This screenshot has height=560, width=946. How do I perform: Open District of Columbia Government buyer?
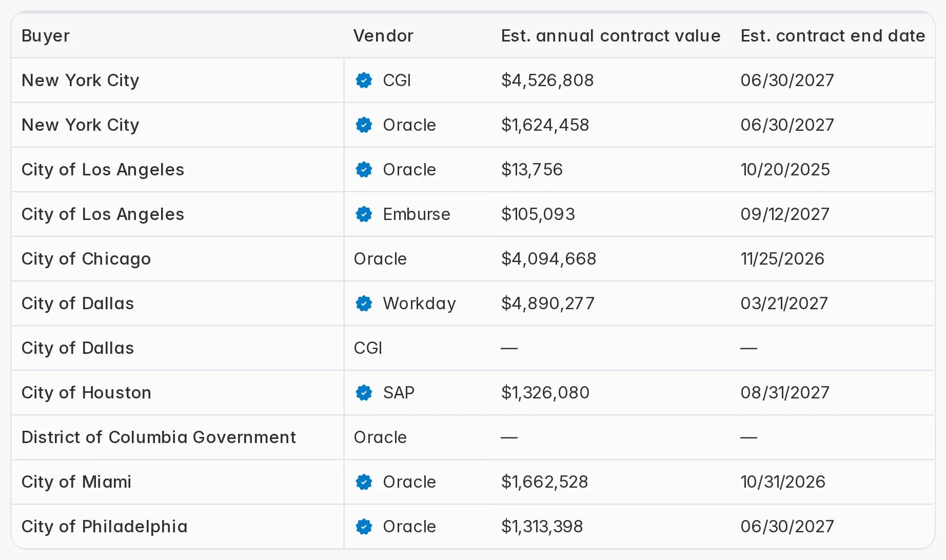159,437
